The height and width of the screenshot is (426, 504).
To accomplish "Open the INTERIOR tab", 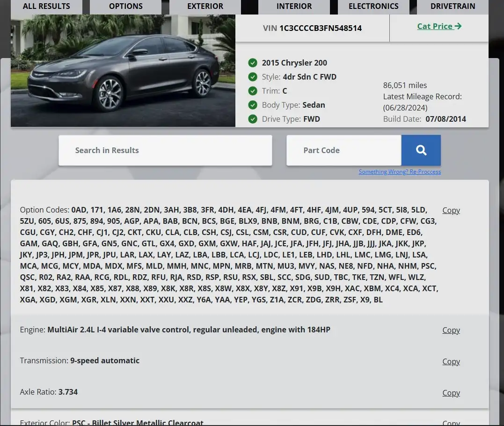I will pyautogui.click(x=294, y=7).
